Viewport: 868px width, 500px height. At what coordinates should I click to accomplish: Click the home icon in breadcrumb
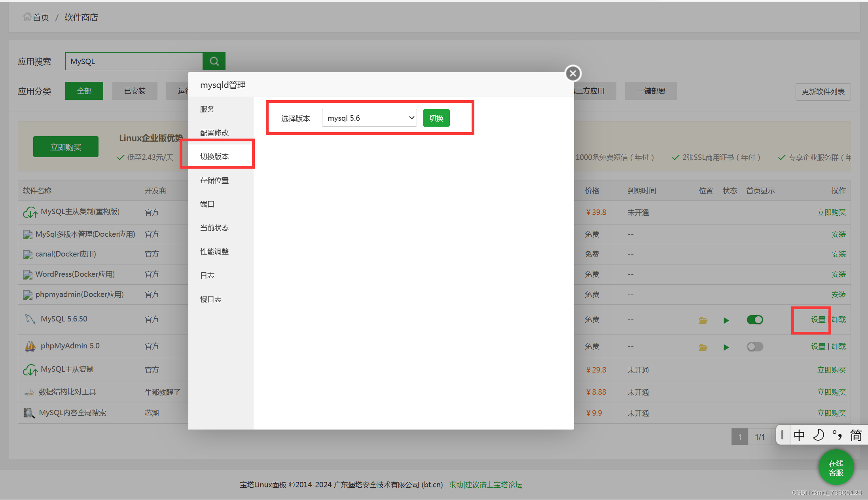point(27,17)
